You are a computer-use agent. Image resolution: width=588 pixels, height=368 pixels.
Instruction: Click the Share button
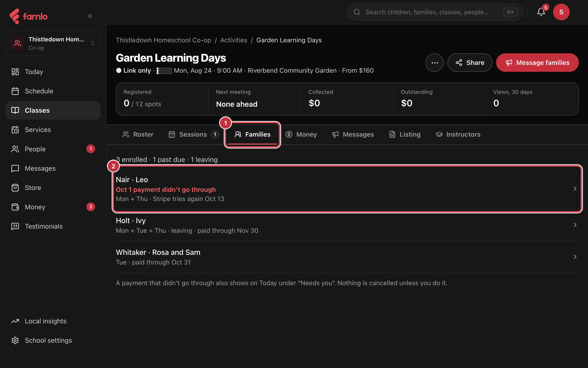(x=470, y=63)
